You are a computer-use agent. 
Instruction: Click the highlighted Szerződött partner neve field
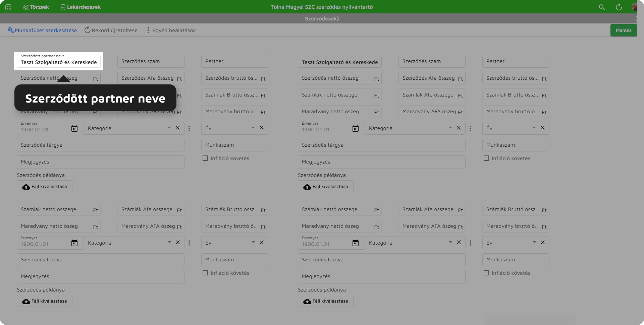coord(59,61)
